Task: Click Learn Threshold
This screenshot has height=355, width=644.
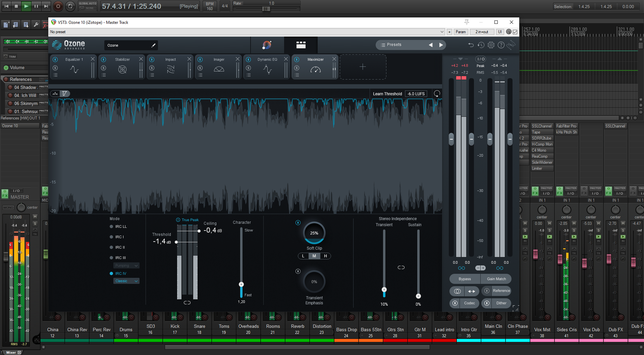Action: tap(387, 94)
